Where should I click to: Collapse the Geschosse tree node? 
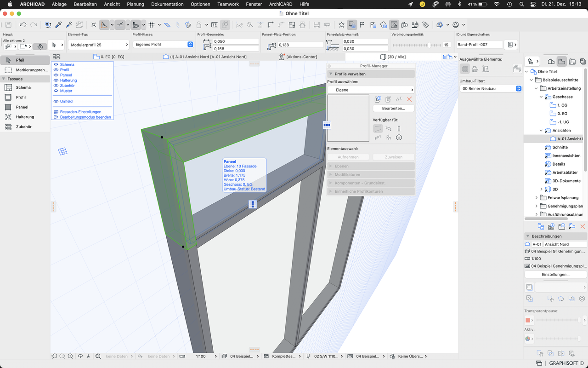click(x=542, y=97)
